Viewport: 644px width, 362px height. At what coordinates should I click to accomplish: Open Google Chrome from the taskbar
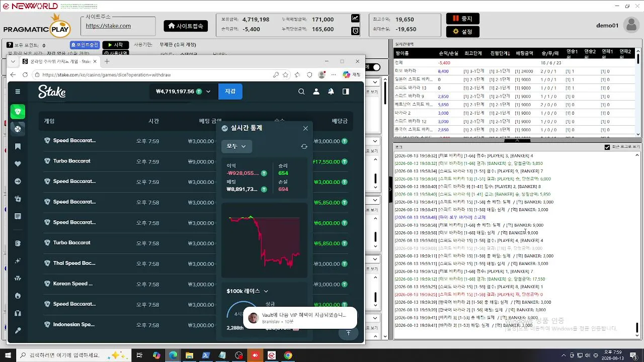point(288,355)
